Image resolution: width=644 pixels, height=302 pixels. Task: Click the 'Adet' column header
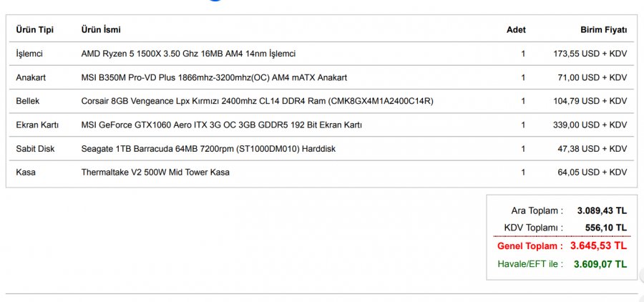tap(516, 30)
